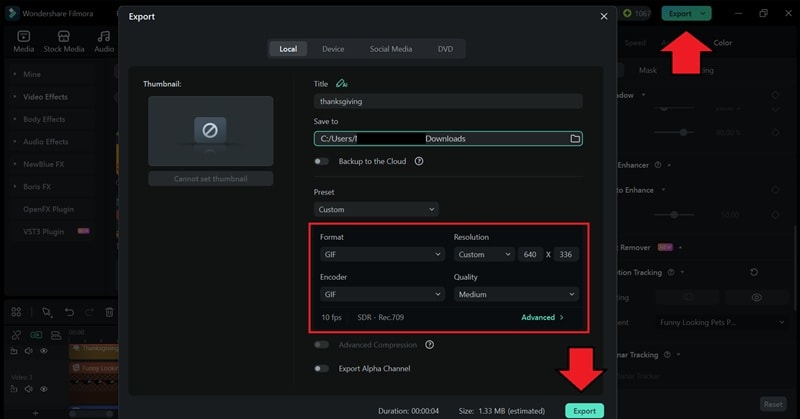The width and height of the screenshot is (800, 419).
Task: Click the timeline Redo arrow
Action: click(x=89, y=312)
